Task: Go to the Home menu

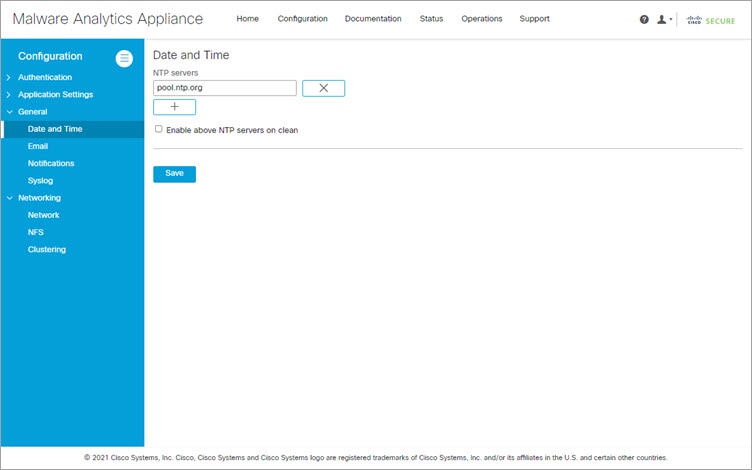Action: [x=247, y=19]
